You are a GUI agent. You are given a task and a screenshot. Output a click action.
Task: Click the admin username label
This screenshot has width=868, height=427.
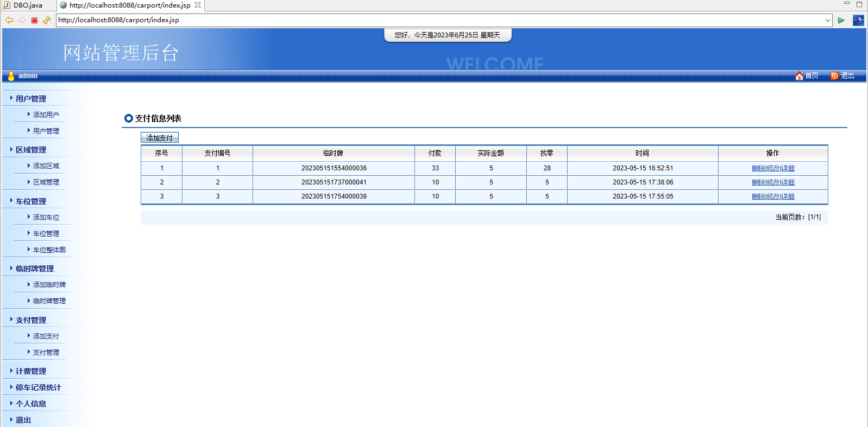[28, 76]
